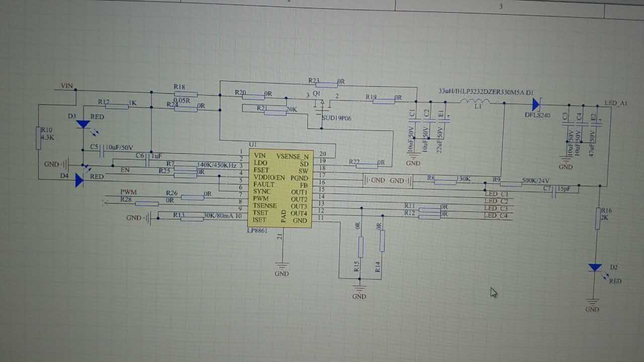Image resolution: width=644 pixels, height=362 pixels.
Task: Click the R9 500K/24V resistor symbol
Action: pos(512,184)
